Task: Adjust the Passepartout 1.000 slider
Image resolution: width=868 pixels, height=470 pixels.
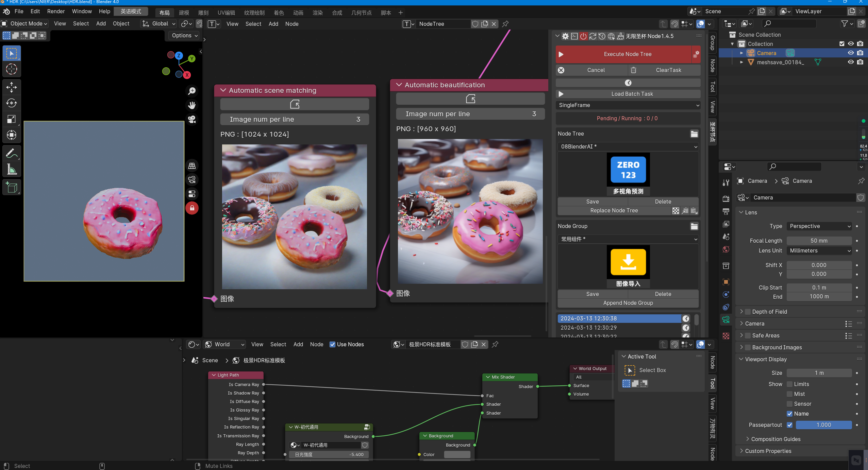Action: (x=823, y=425)
